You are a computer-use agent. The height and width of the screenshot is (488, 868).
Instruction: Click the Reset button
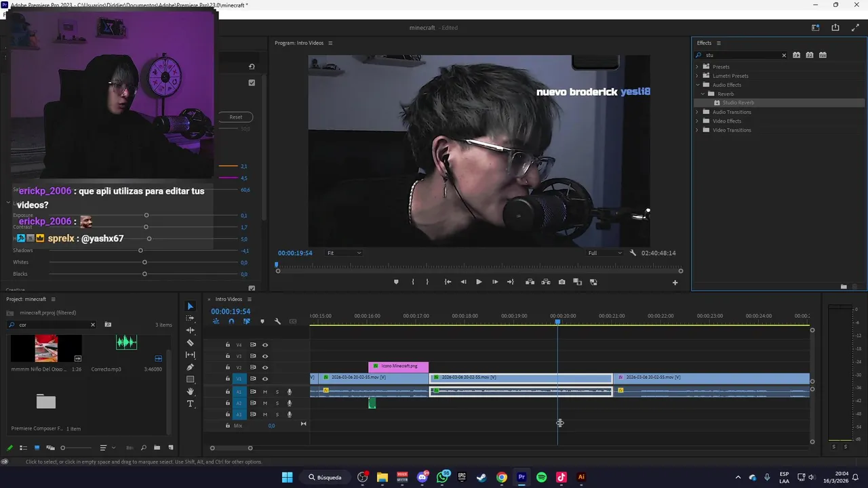click(235, 117)
